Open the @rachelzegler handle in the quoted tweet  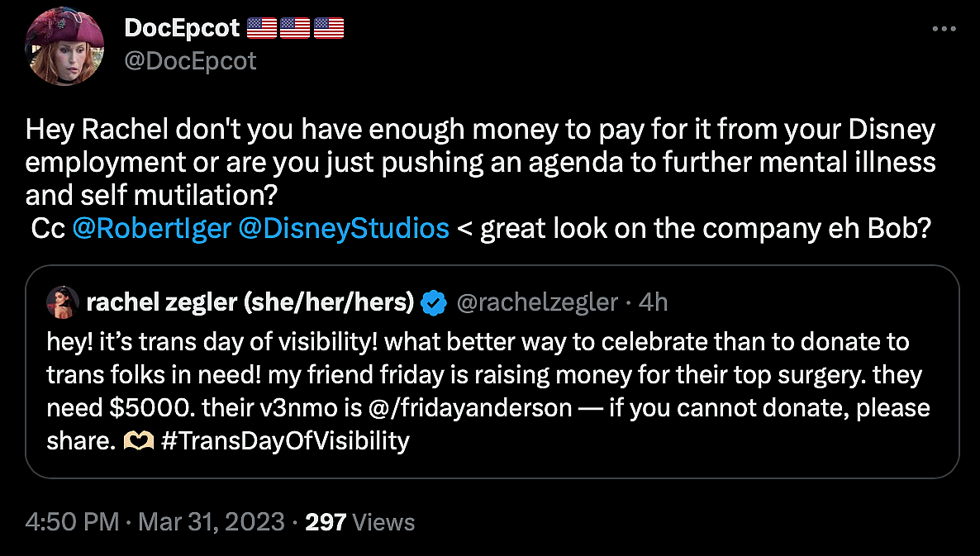tap(537, 303)
